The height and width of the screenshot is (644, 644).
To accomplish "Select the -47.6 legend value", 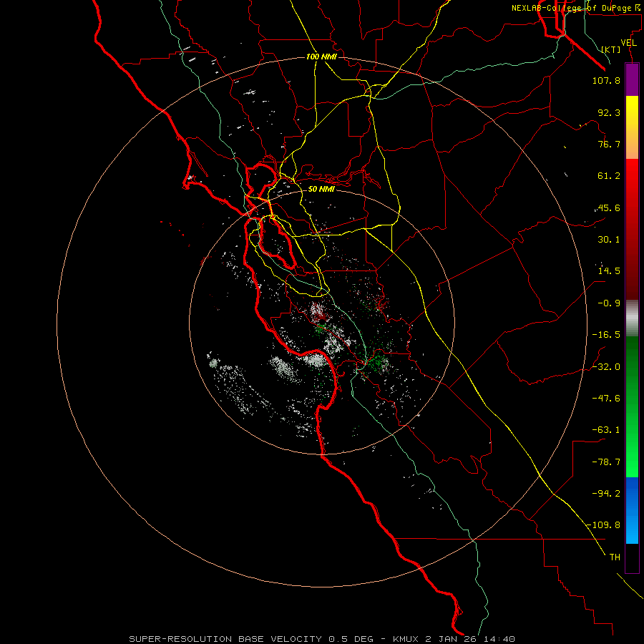I will click(606, 399).
